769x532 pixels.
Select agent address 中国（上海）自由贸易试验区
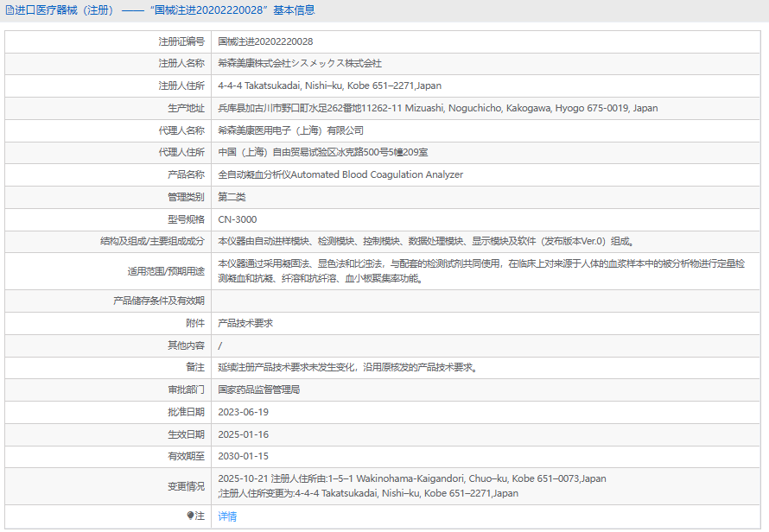point(322,153)
